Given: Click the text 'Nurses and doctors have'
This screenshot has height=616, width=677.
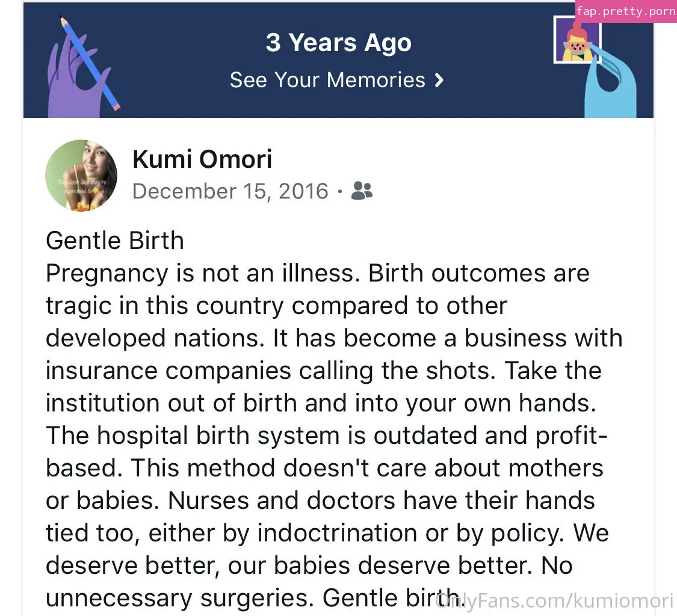Looking at the screenshot, I should pyautogui.click(x=282, y=500).
